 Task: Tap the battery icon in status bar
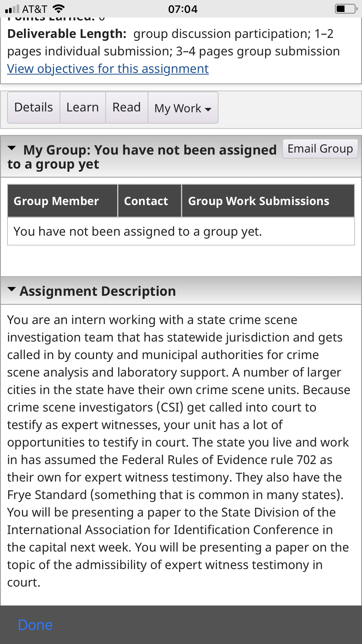[346, 9]
